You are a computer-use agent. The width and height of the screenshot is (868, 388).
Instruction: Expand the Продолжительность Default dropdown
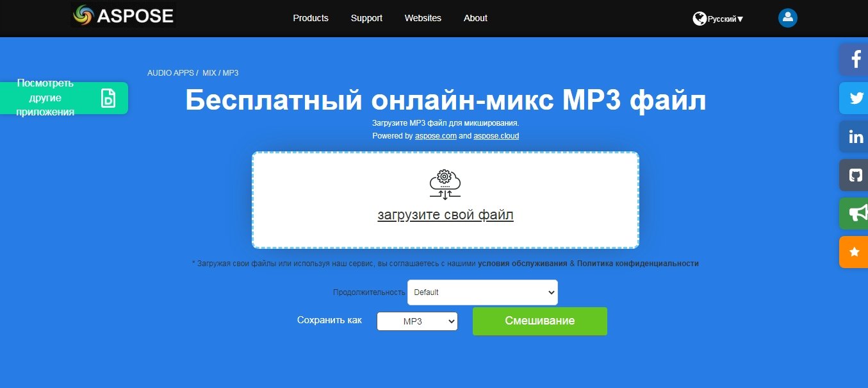point(482,292)
